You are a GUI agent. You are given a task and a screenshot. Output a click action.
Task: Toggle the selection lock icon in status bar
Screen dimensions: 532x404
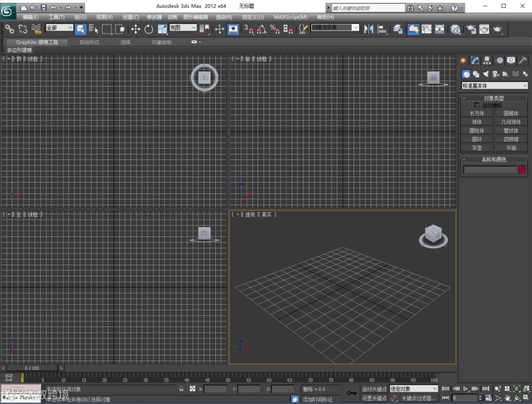[181, 389]
